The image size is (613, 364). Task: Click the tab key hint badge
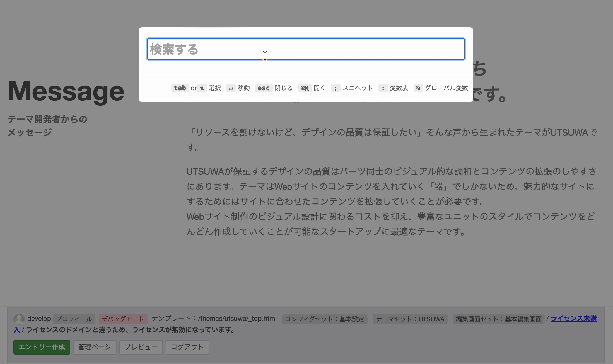(180, 88)
